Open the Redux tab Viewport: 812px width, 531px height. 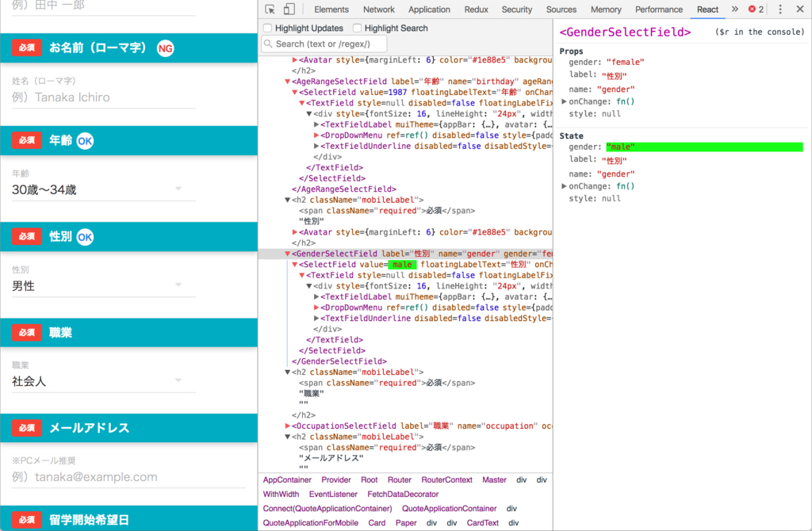click(x=477, y=10)
